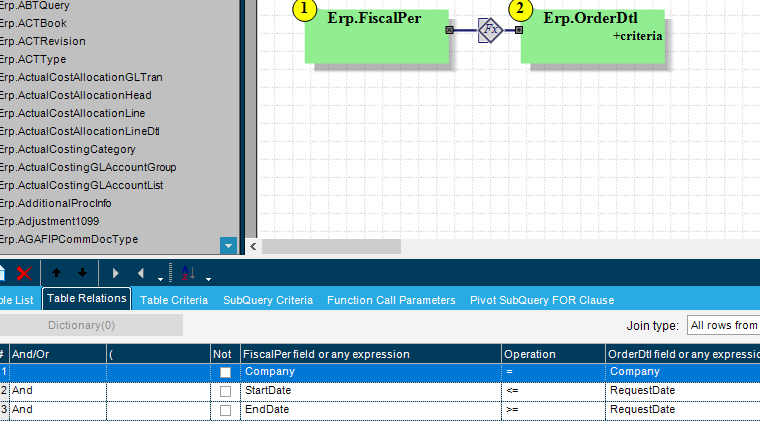The image size is (760, 434).
Task: Select the Erp.FiscalPer table box
Action: (377, 36)
